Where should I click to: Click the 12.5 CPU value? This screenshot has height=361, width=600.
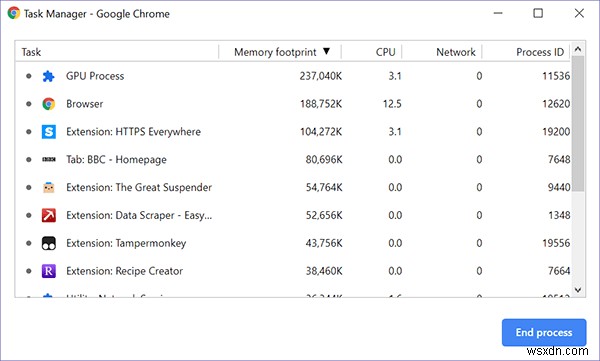(x=392, y=104)
